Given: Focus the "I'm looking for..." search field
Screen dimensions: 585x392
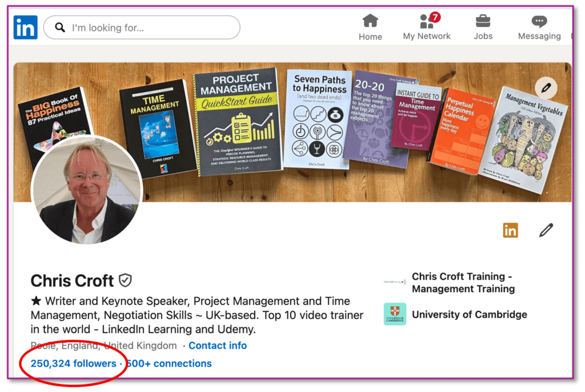Looking at the screenshot, I should (x=142, y=27).
